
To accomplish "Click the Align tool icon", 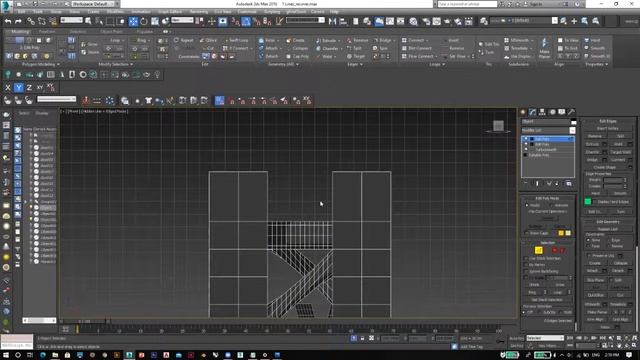I will click(x=343, y=21).
